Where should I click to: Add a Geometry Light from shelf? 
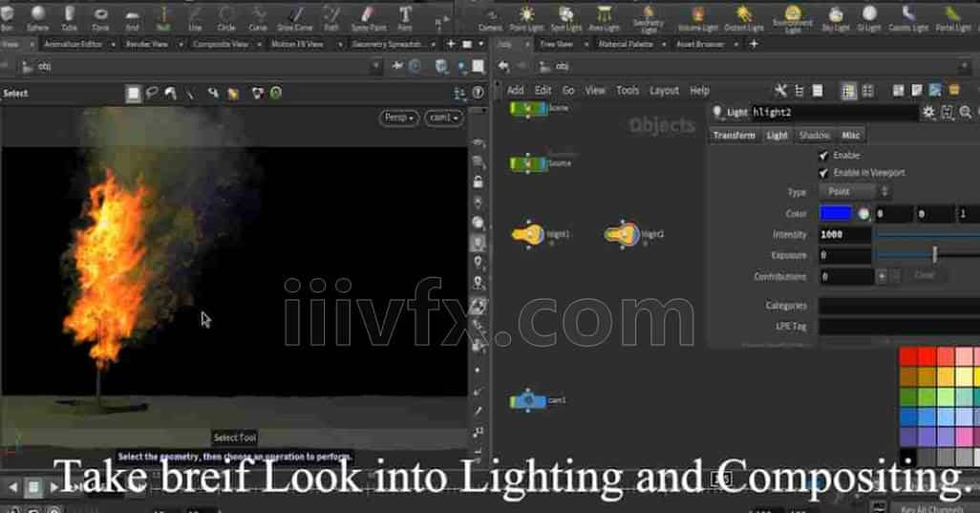point(649,18)
